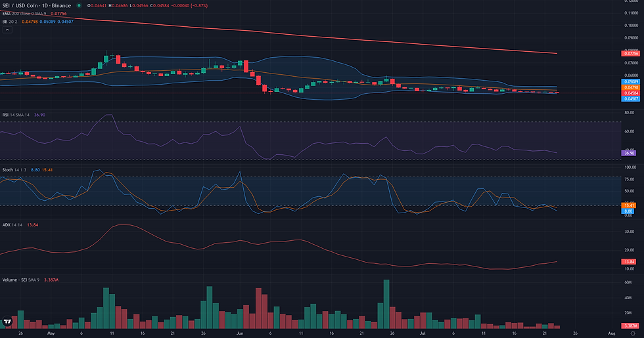The height and width of the screenshot is (338, 644).
Task: Click the Volume legend value 3.387M
Action: click(51, 280)
